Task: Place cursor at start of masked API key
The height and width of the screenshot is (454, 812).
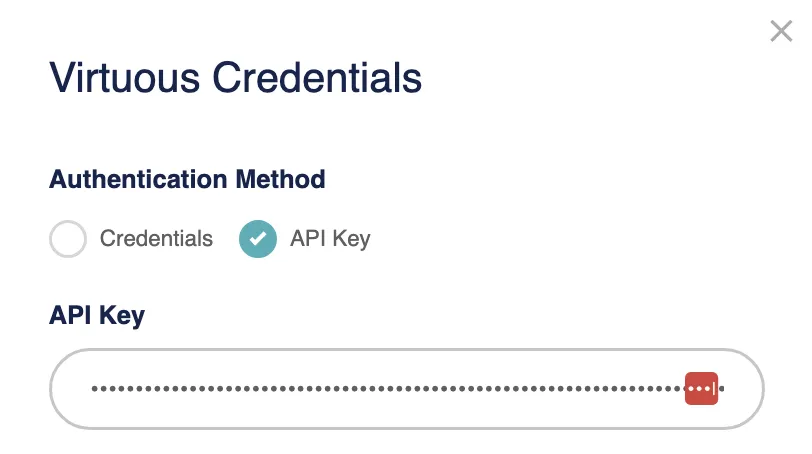Action: point(91,388)
